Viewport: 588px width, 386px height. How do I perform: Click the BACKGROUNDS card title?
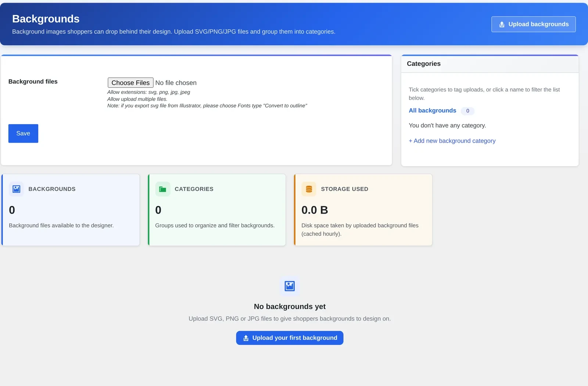pos(52,189)
